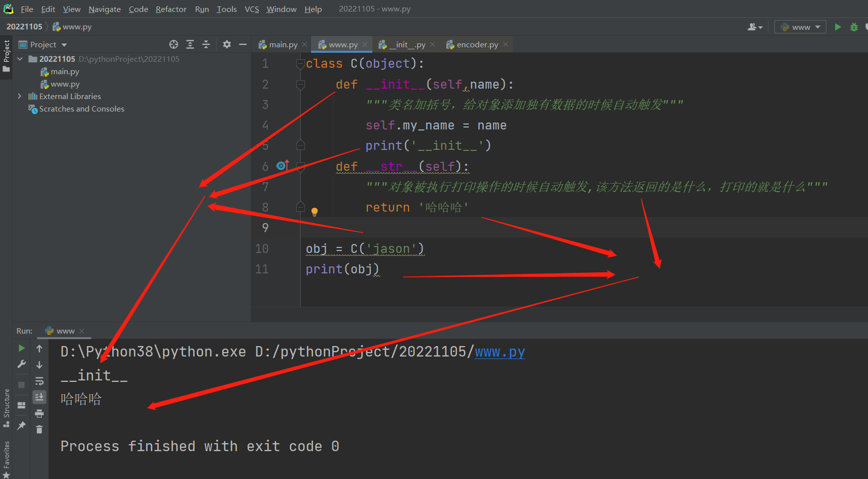Click line number 10 in the gutter
The width and height of the screenshot is (868, 479).
tap(262, 248)
